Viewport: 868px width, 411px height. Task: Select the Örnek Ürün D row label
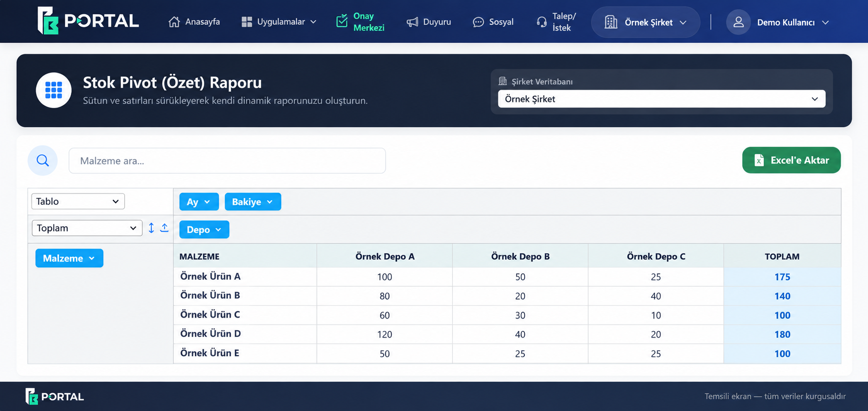pyautogui.click(x=210, y=334)
